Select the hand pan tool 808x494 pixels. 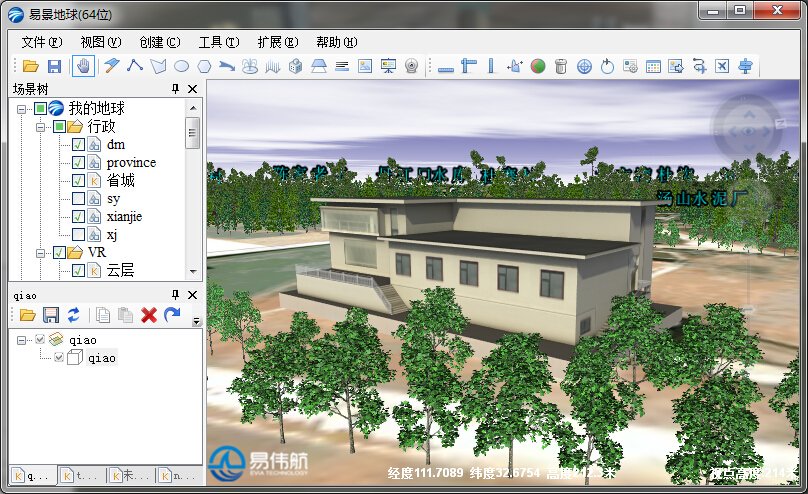pyautogui.click(x=83, y=66)
